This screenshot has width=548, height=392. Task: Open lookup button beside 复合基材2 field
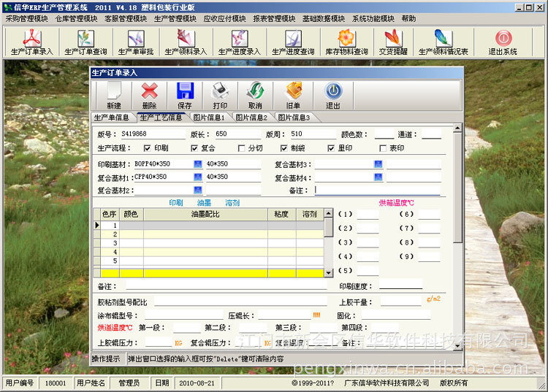click(198, 190)
